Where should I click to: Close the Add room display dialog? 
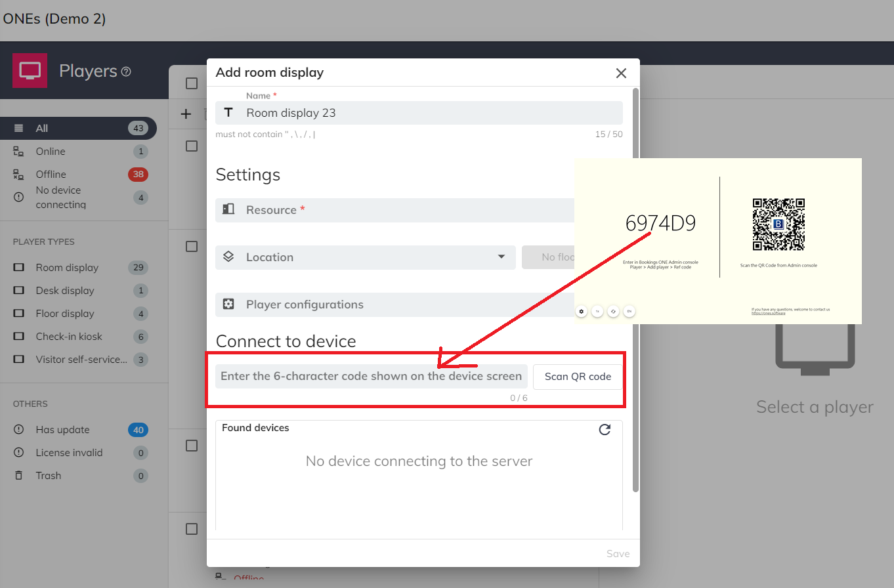(x=621, y=73)
